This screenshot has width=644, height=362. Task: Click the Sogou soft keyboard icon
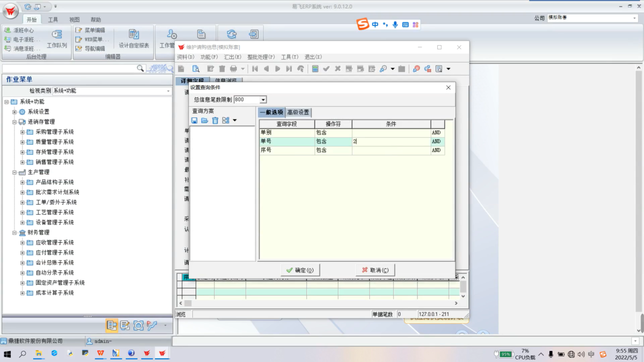click(x=406, y=25)
